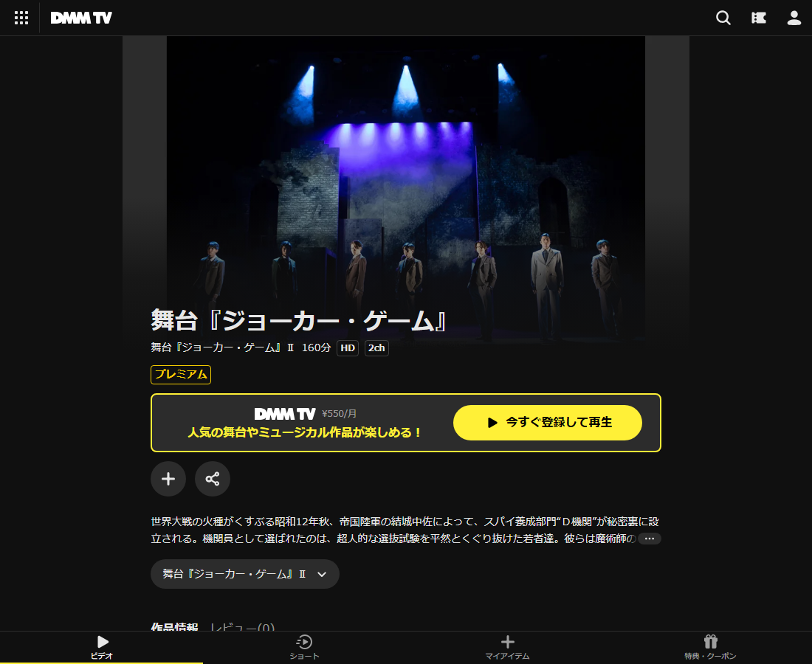The height and width of the screenshot is (664, 812).
Task: Click the プレミアム badge
Action: (x=181, y=375)
